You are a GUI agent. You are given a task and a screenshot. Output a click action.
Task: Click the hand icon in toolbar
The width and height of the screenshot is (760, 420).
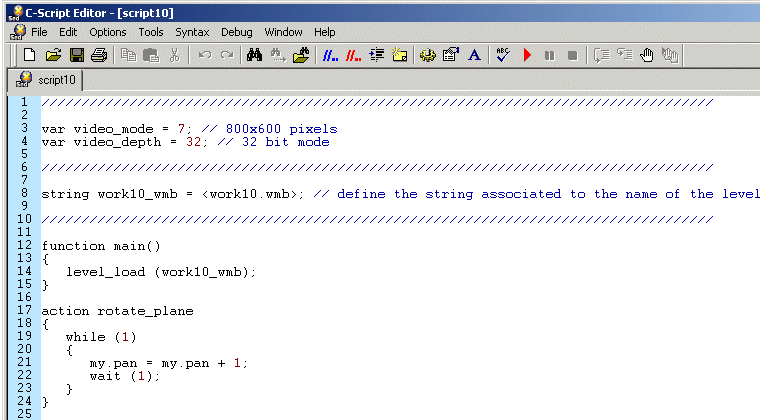pos(647,55)
